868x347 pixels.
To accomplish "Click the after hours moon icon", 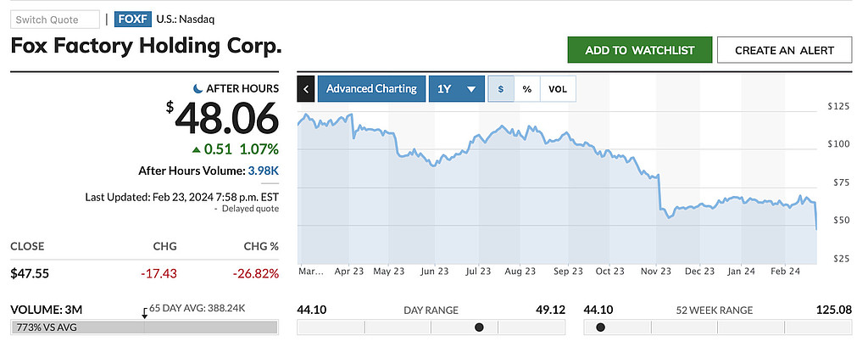I will point(198,88).
